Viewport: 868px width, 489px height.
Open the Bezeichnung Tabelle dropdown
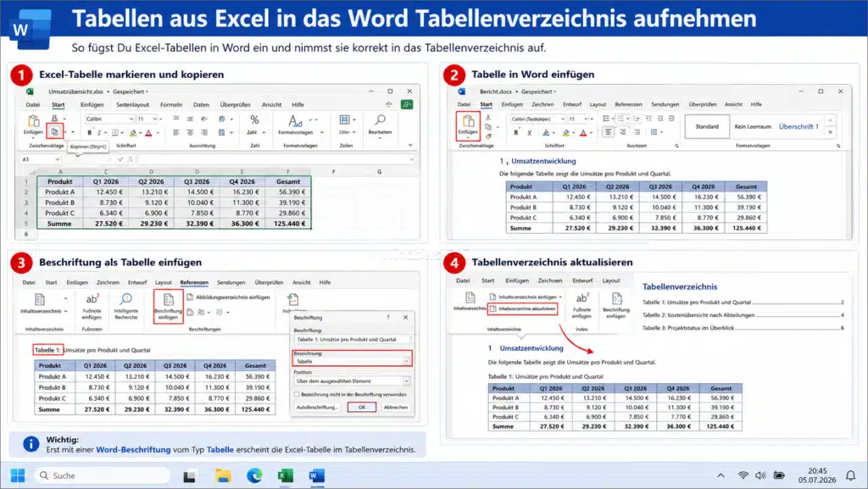[x=406, y=361]
